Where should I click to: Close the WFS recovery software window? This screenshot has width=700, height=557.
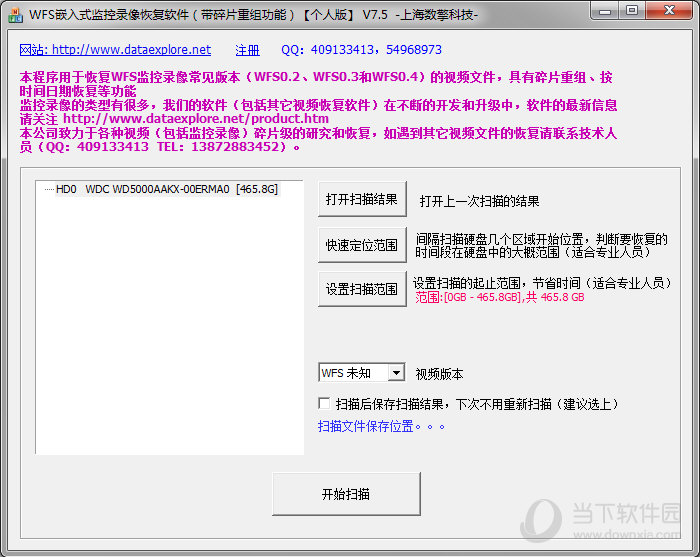point(669,11)
